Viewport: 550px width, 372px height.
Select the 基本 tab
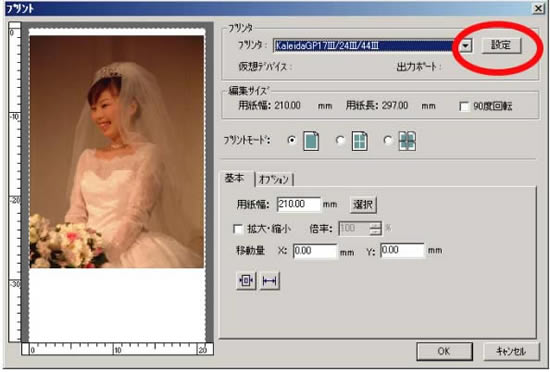click(x=234, y=178)
